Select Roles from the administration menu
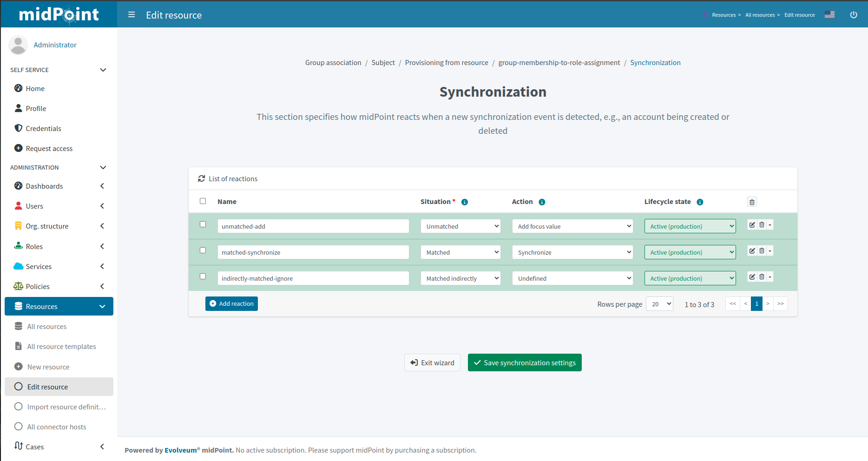This screenshot has width=868, height=461. coord(34,246)
